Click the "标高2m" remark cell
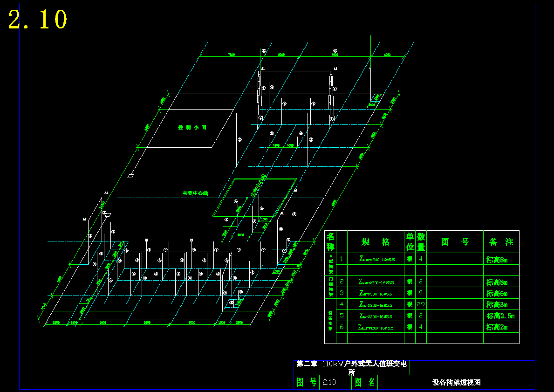 pyautogui.click(x=497, y=327)
